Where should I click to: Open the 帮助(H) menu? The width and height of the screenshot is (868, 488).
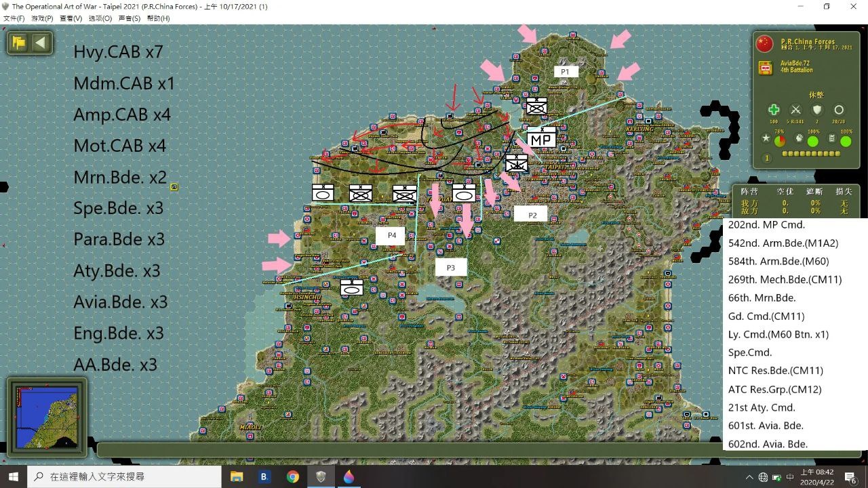pyautogui.click(x=158, y=18)
